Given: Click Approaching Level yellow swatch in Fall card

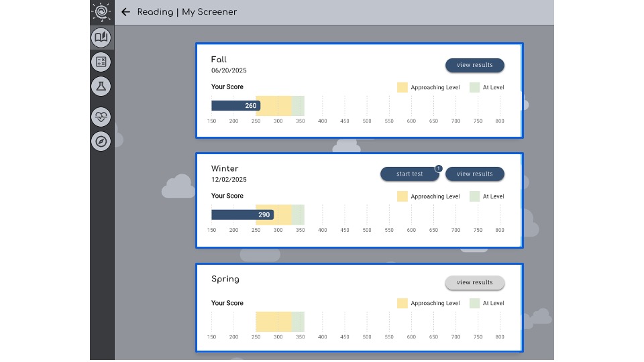Looking at the screenshot, I should [x=402, y=87].
